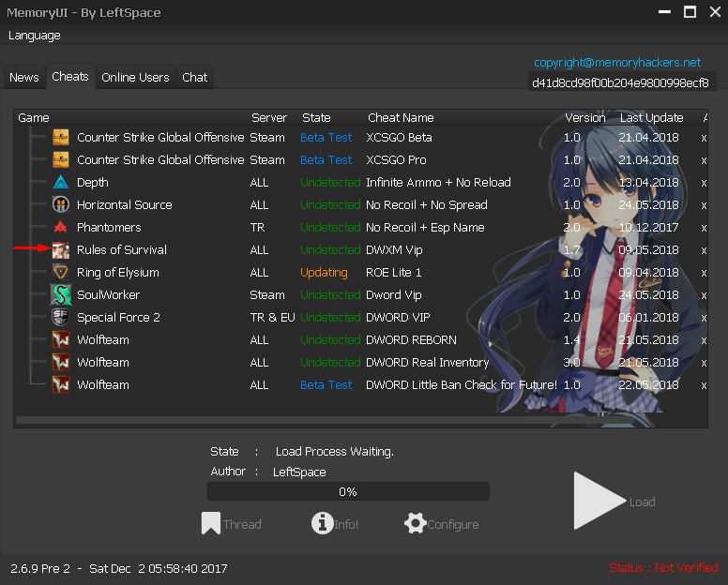Click the 0% progress bar
The image size is (728, 585).
[348, 492]
